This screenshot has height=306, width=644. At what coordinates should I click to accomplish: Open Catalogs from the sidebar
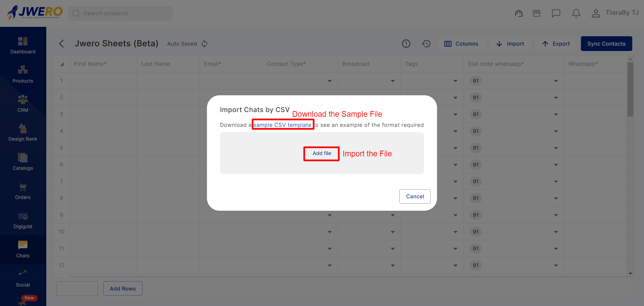tap(23, 162)
